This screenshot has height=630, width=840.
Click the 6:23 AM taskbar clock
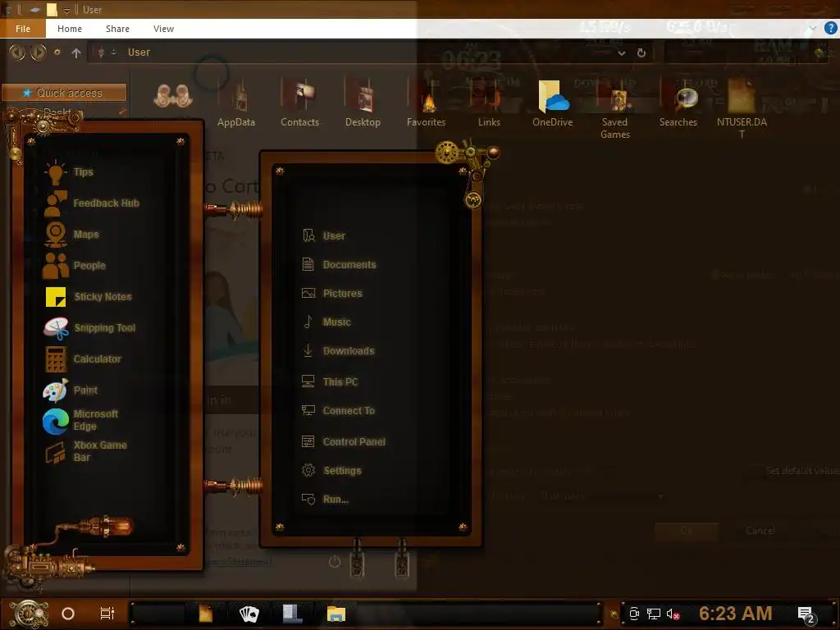[x=735, y=614]
